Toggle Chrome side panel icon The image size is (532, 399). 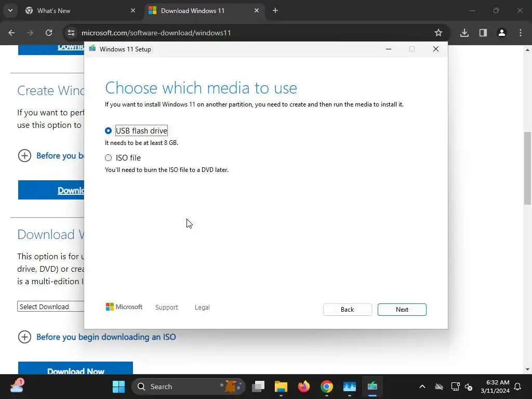tap(483, 33)
